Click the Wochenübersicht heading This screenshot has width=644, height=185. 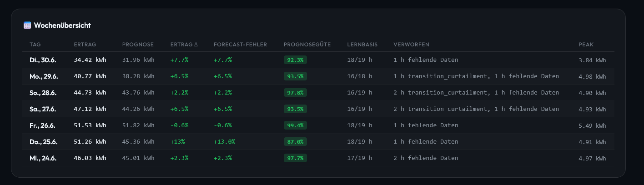point(62,25)
